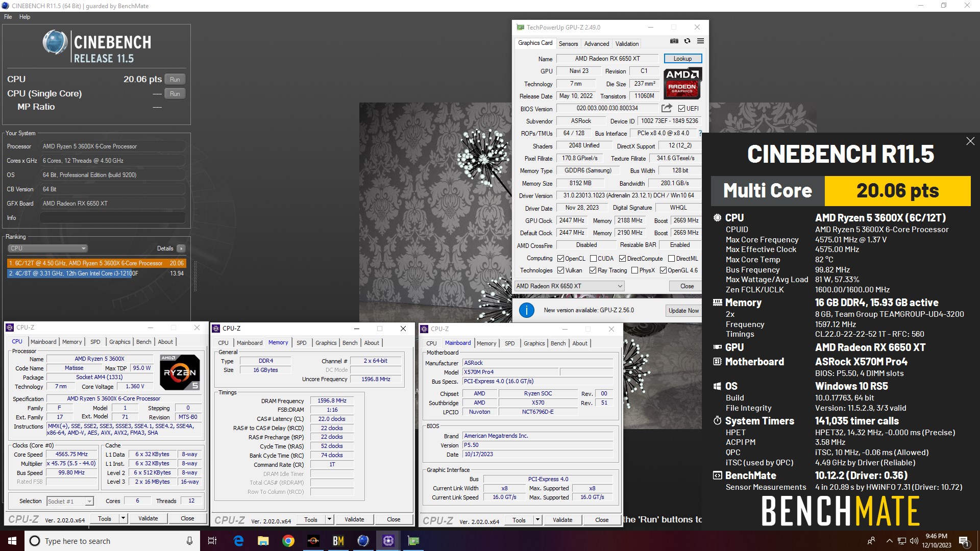Toggle the CUDA checkbox
This screenshot has height=551, width=980.
(x=593, y=259)
